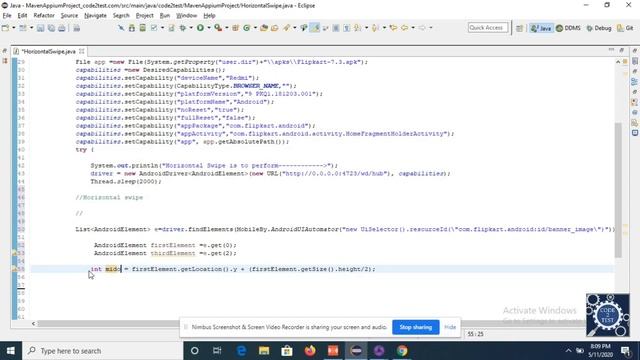640x360 pixels.
Task: Open the Source menu
Action: click(69, 16)
